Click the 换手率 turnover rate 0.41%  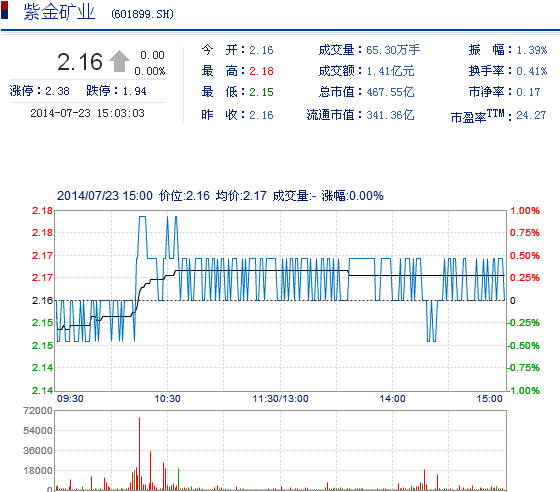(532, 71)
